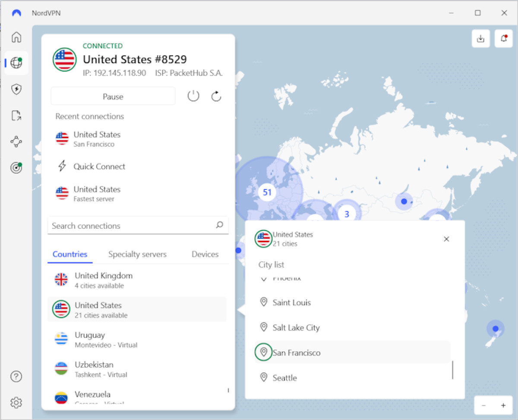Click the disconnect power icon

click(x=193, y=96)
